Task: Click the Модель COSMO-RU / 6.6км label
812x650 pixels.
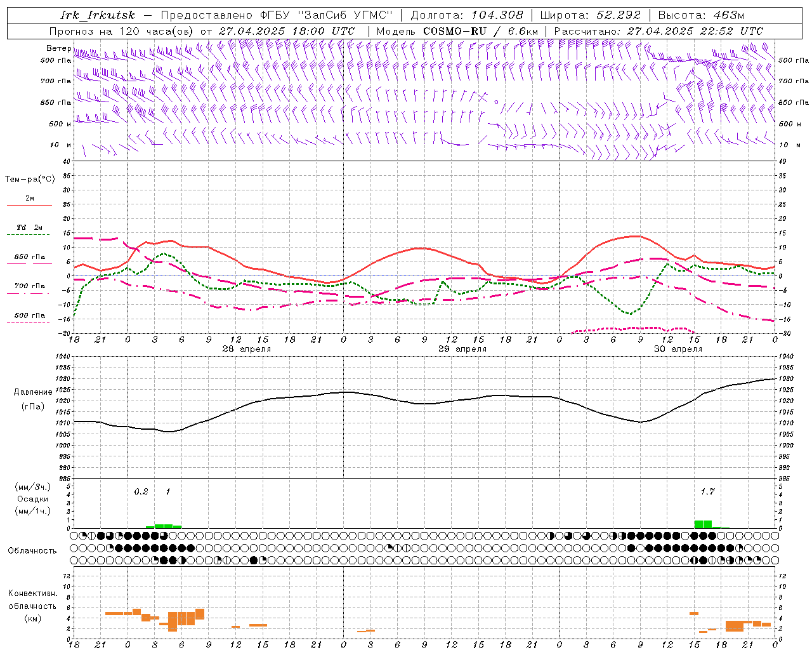Action: coord(457,31)
